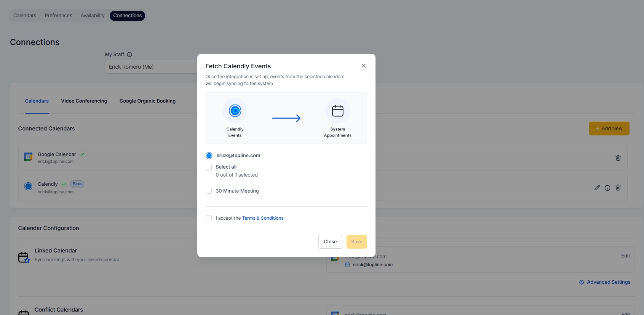Select the Connections tab
Image resolution: width=644 pixels, height=315 pixels.
pyautogui.click(x=127, y=16)
